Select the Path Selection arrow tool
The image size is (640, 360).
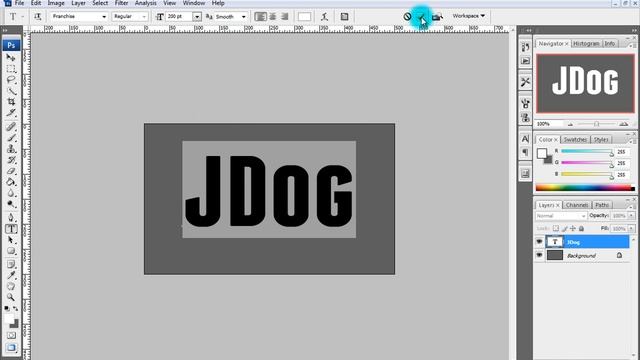point(11,240)
